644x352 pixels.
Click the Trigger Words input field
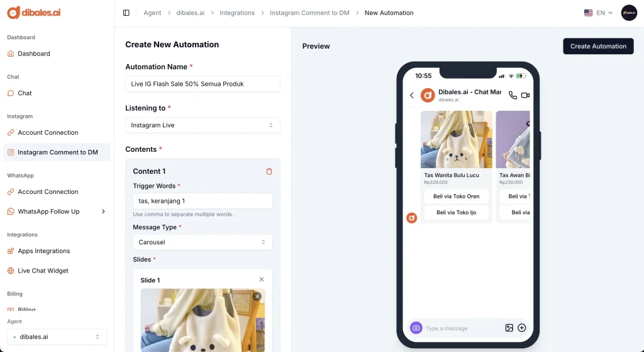(203, 201)
